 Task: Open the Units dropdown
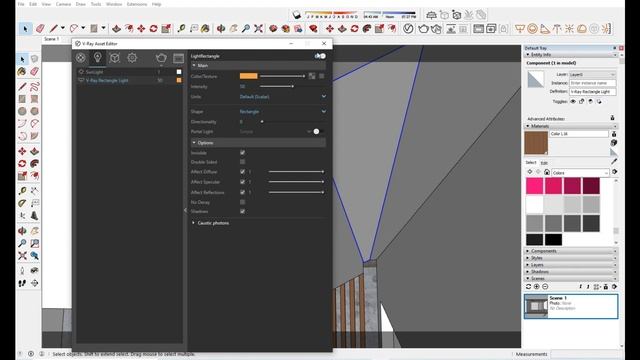click(282, 97)
